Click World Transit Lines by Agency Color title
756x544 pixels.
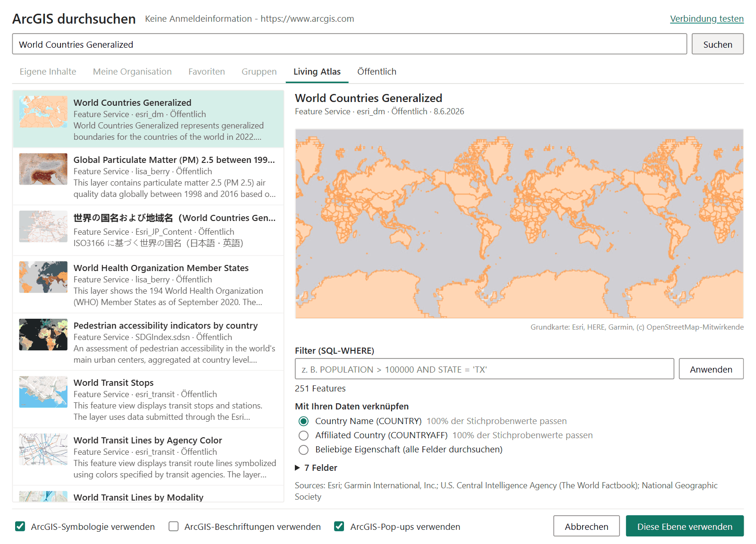(148, 440)
